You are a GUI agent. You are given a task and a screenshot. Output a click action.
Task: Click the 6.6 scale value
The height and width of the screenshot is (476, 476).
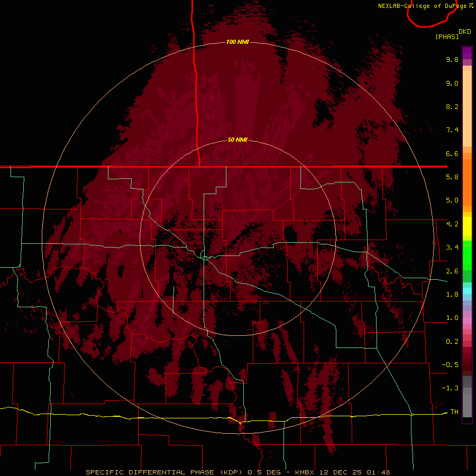coord(452,153)
